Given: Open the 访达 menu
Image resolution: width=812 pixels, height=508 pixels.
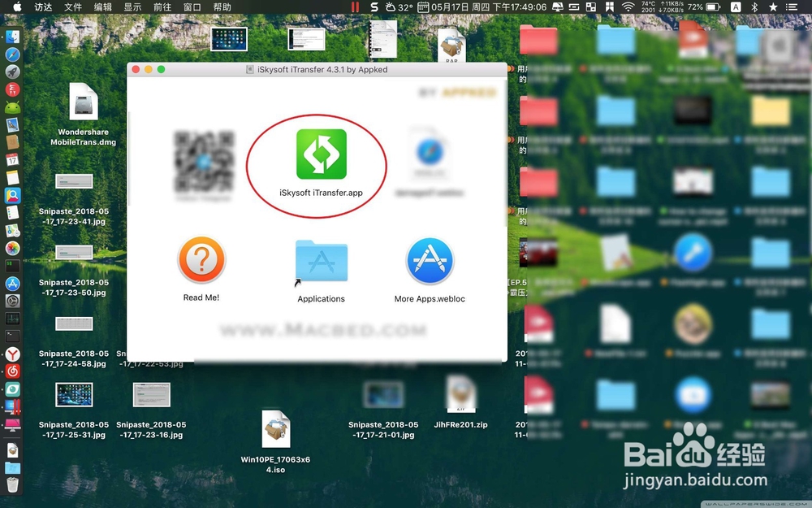Looking at the screenshot, I should 43,7.
